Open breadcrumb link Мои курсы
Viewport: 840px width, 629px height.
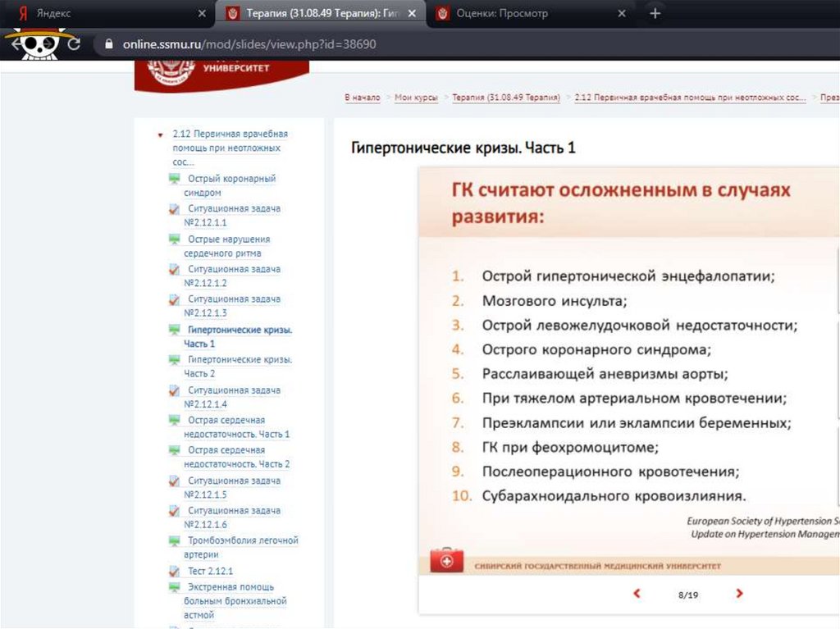[x=416, y=98]
